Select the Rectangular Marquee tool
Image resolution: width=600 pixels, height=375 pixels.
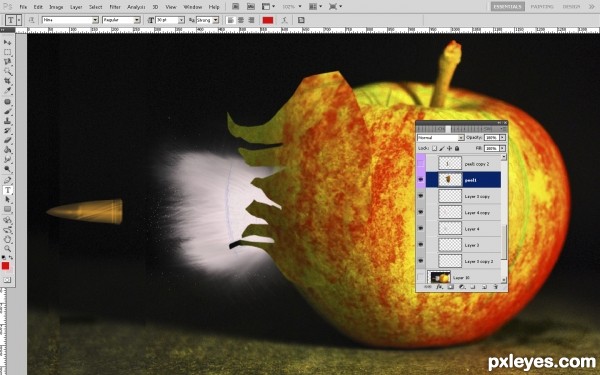[x=7, y=52]
